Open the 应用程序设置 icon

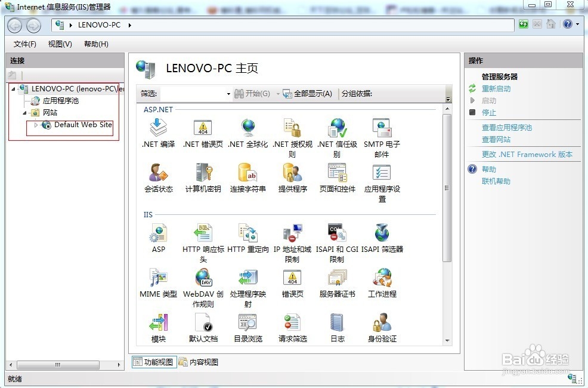382,173
